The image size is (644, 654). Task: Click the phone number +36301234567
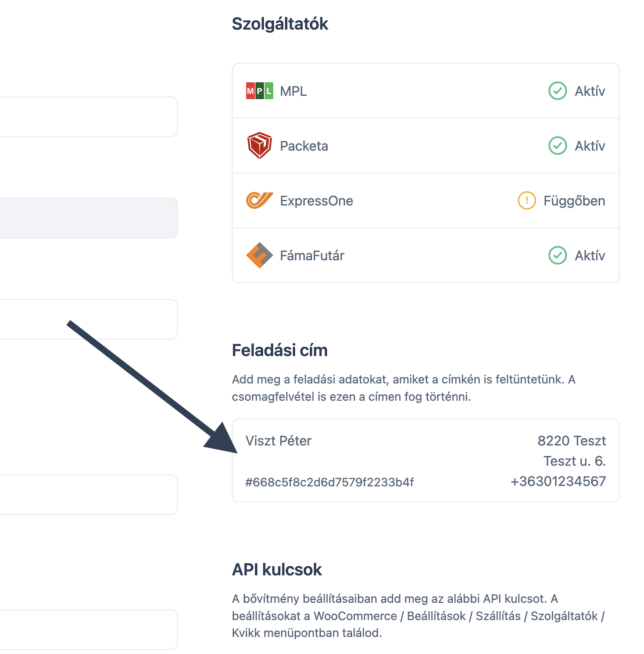pyautogui.click(x=558, y=482)
